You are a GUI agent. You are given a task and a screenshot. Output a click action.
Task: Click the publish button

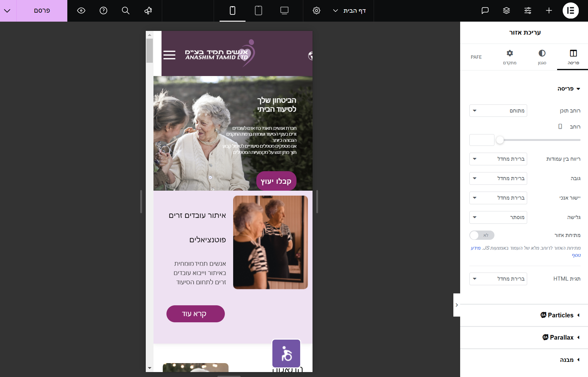pos(42,11)
